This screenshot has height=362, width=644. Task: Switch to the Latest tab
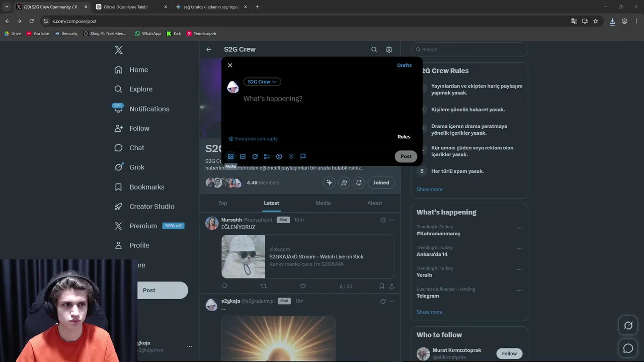point(271,203)
